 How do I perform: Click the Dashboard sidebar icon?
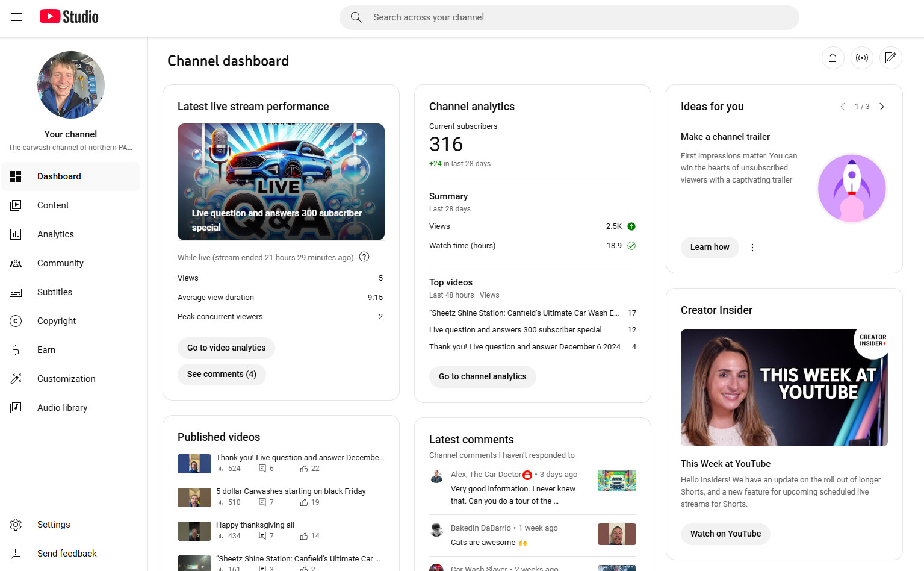click(16, 176)
